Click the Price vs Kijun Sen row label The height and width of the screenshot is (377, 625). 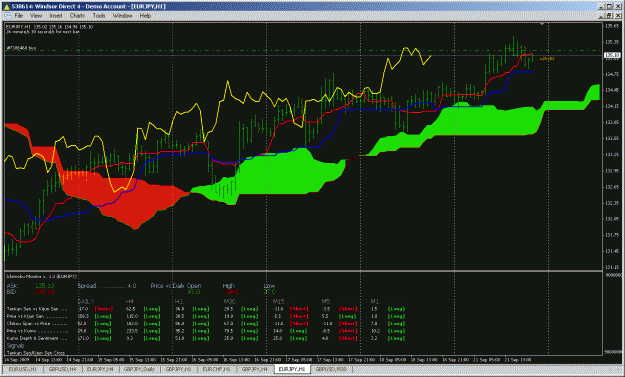(x=37, y=316)
